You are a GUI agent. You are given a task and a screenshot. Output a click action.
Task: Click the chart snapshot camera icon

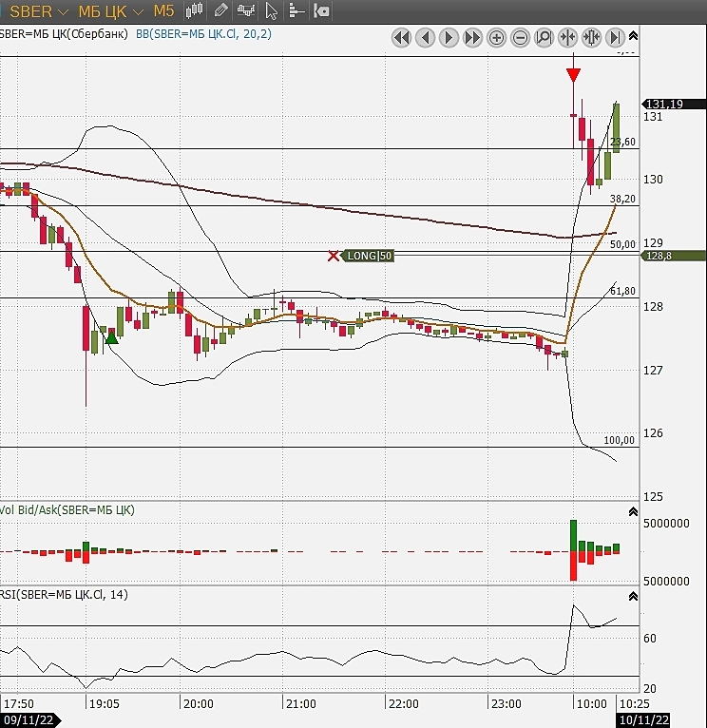pos(322,10)
